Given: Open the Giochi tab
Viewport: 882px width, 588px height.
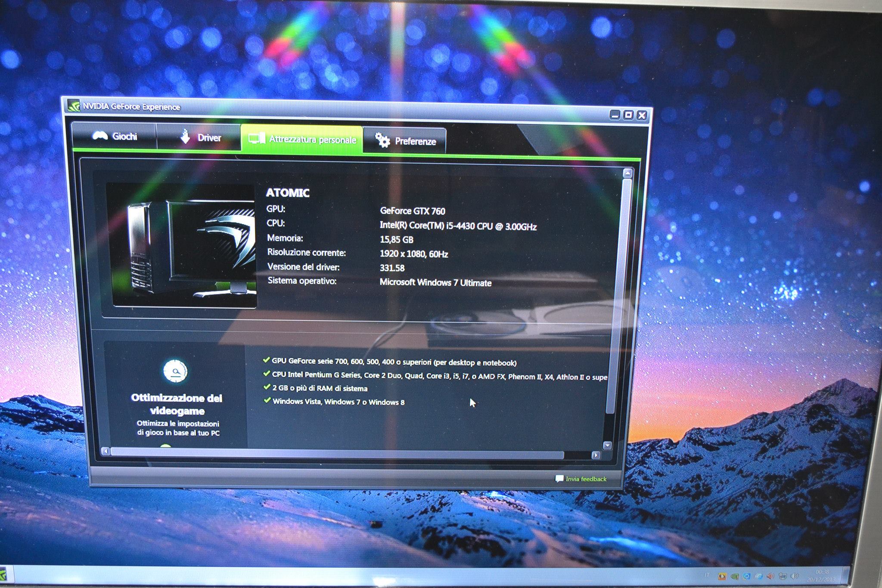Looking at the screenshot, I should (x=115, y=136).
